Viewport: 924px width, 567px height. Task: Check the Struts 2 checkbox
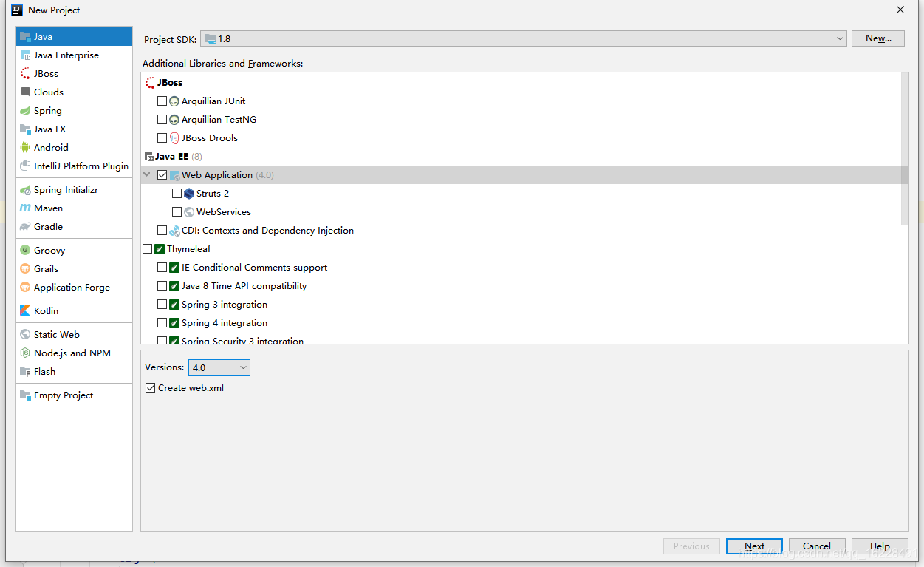point(177,193)
